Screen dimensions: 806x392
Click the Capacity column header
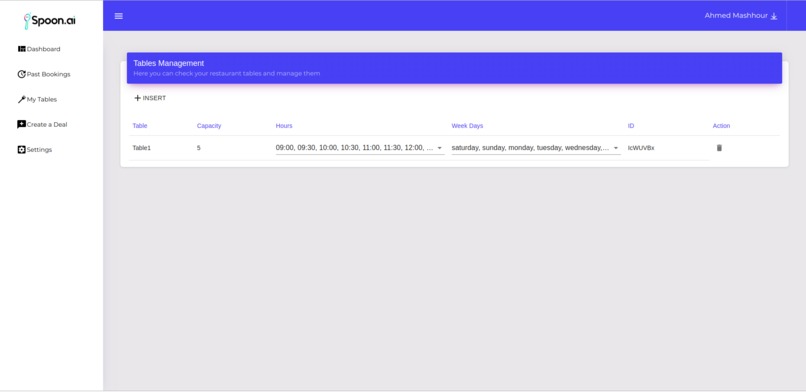click(x=209, y=126)
